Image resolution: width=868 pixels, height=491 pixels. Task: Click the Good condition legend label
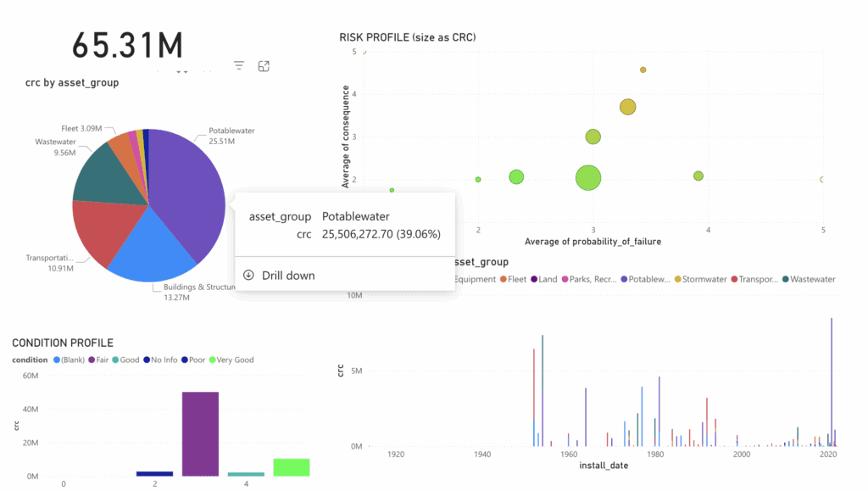tap(129, 360)
